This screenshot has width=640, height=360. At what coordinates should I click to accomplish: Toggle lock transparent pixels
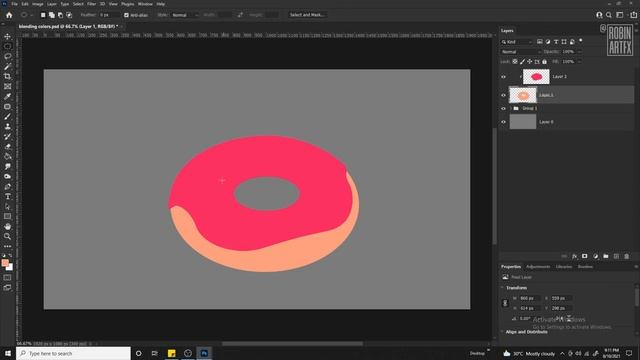click(x=515, y=62)
